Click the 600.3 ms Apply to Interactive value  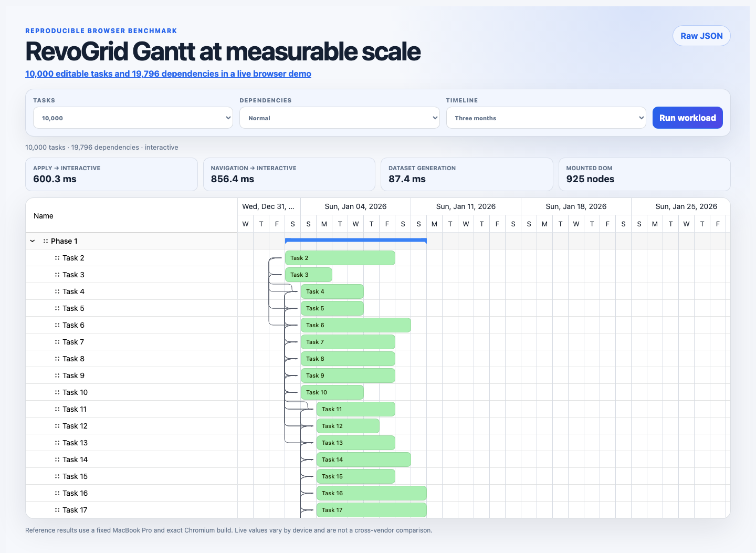coord(55,179)
